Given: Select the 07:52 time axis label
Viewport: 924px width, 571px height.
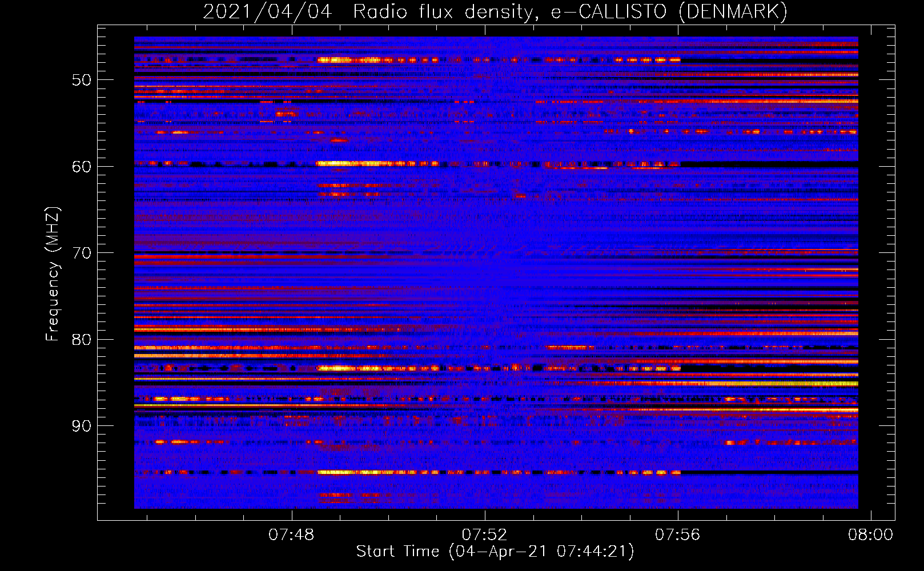Looking at the screenshot, I should tap(484, 535).
